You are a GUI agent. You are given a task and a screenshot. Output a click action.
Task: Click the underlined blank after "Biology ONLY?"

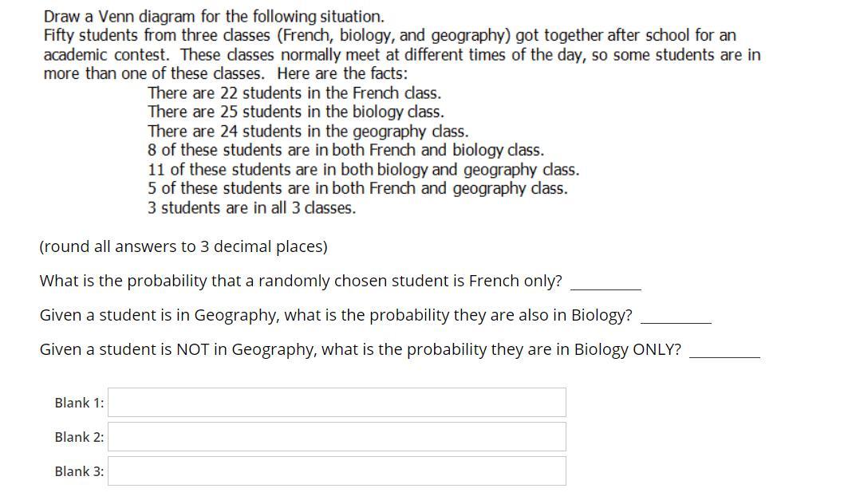click(724, 352)
